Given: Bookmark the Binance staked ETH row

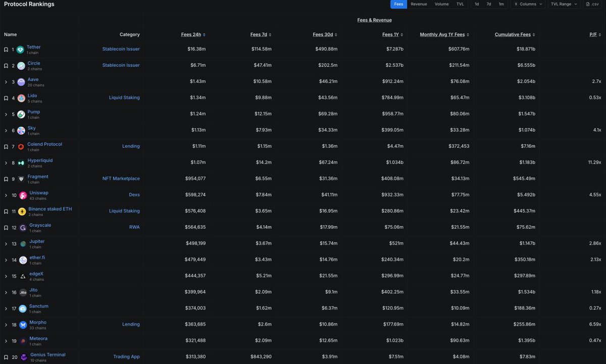Looking at the screenshot, I should click(6, 212).
